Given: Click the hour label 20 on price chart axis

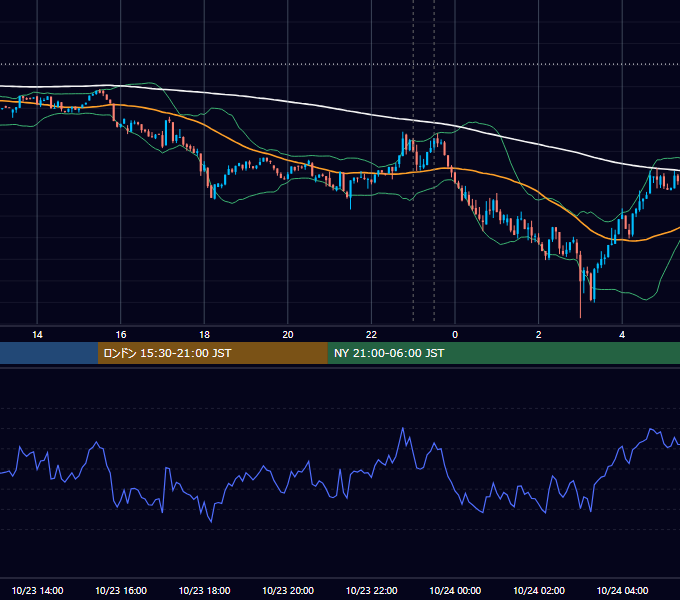Looking at the screenshot, I should pyautogui.click(x=288, y=335).
